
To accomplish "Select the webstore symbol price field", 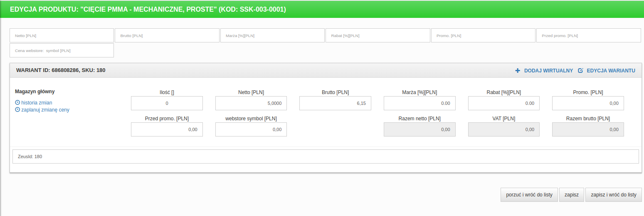I will [251, 129].
